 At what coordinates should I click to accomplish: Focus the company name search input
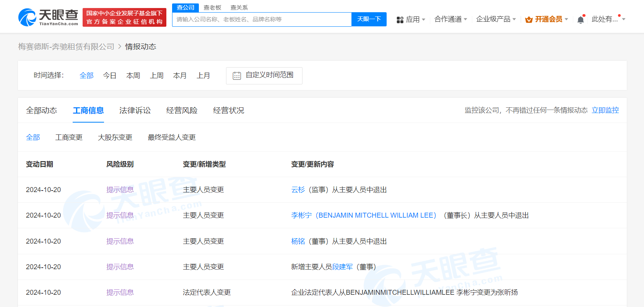(x=262, y=19)
